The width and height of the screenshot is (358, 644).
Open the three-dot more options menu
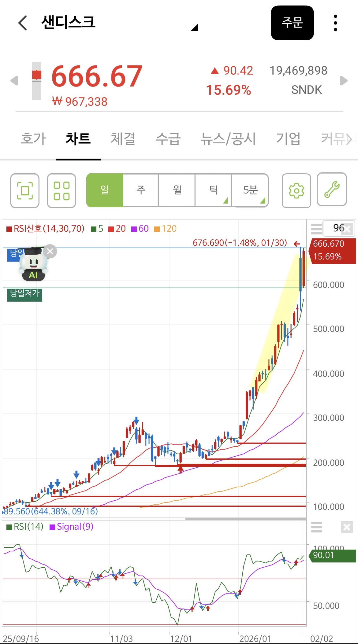pos(335,23)
